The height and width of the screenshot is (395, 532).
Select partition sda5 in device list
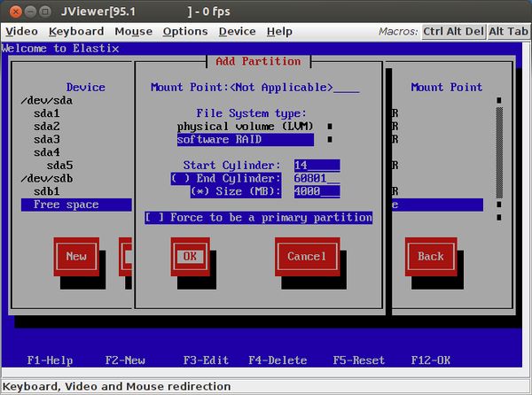tap(59, 166)
